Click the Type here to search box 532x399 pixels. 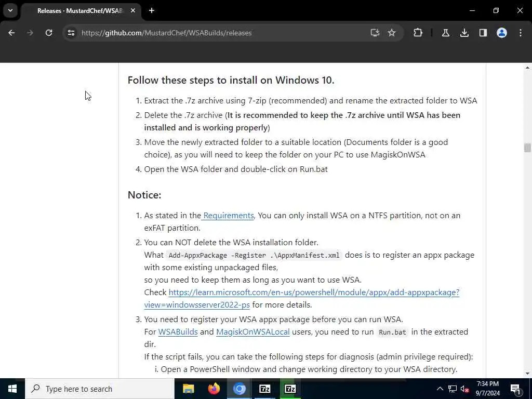pos(99,389)
